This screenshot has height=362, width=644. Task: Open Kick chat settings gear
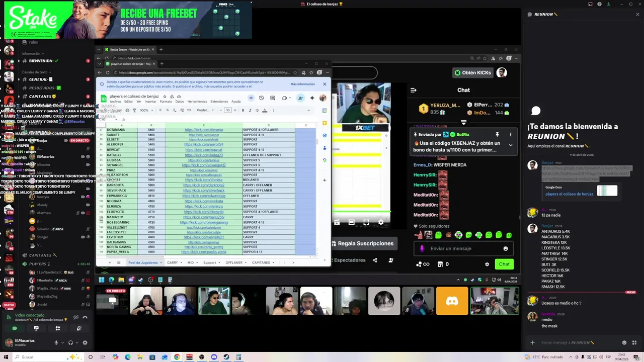(487, 264)
